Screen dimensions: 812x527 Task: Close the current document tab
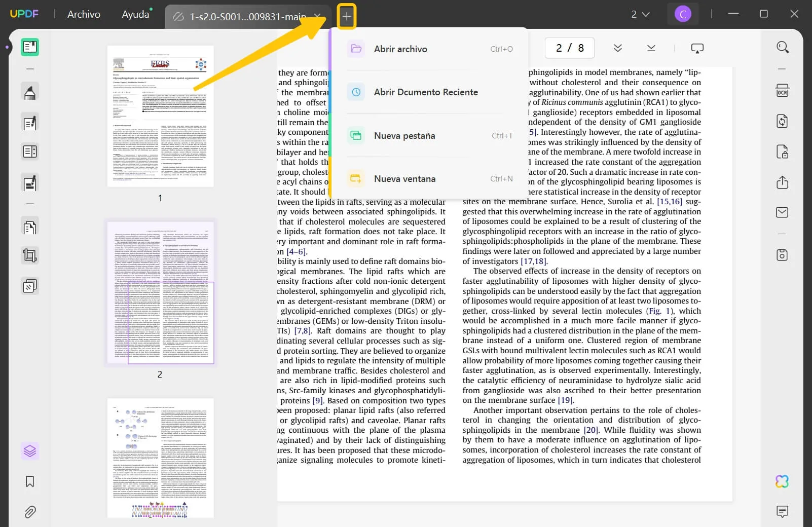pyautogui.click(x=318, y=16)
